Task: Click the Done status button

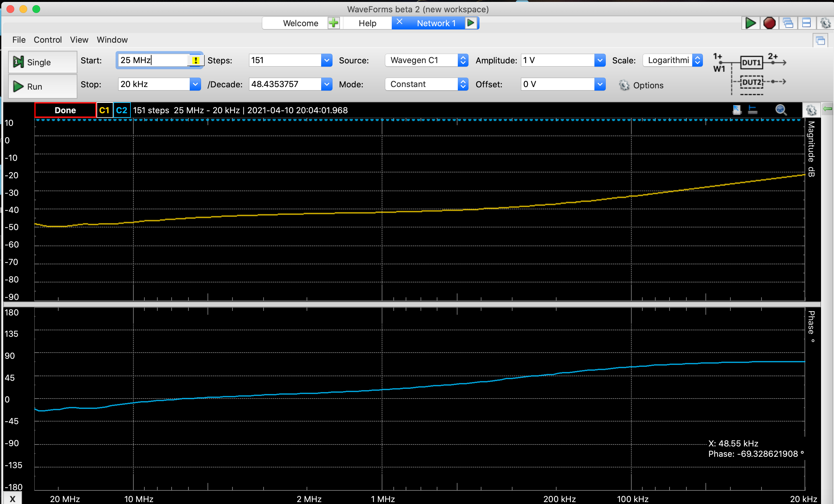Action: click(65, 110)
